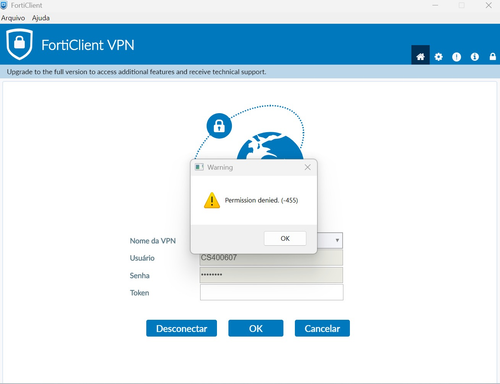Click the Usuário field with CS400607
Screen dimensions: 500x384
coord(271,258)
